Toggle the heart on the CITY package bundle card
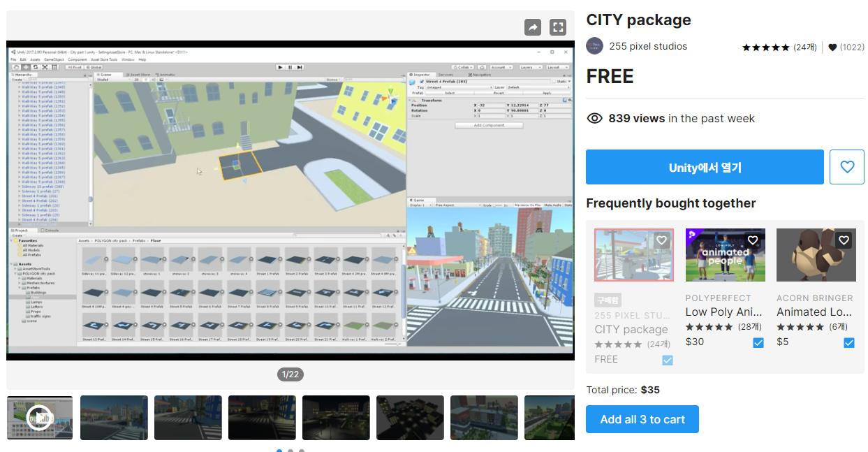The width and height of the screenshot is (868, 452). 662,240
